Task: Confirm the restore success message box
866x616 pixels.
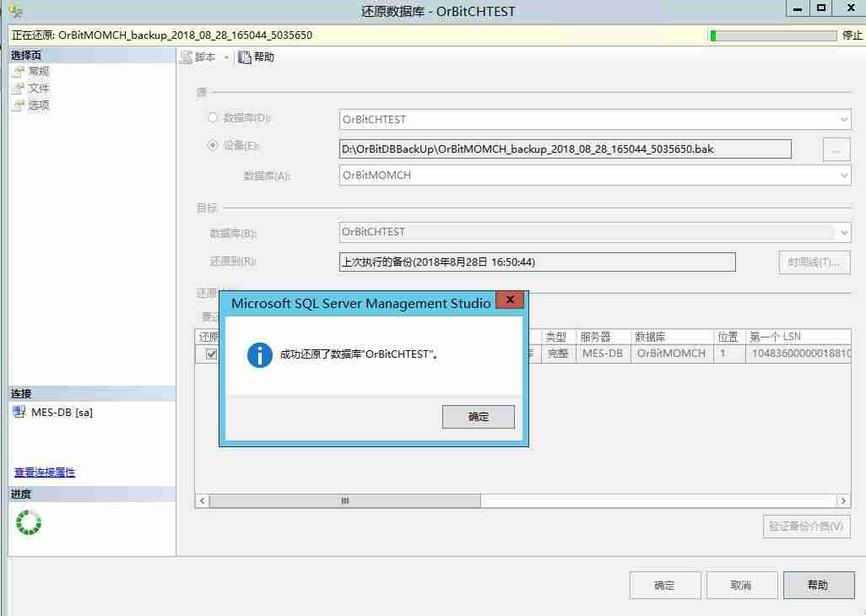Action: (x=479, y=417)
